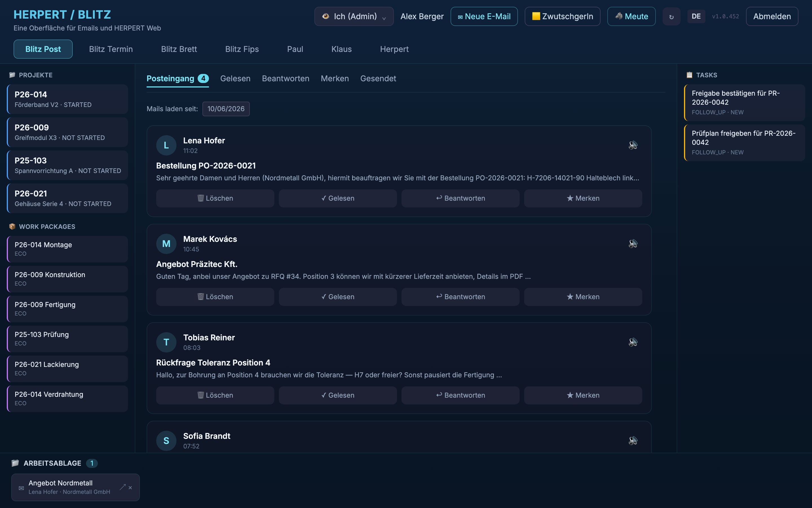Screen dimensions: 812x508
Task: Open Meute
Action: coord(631,16)
